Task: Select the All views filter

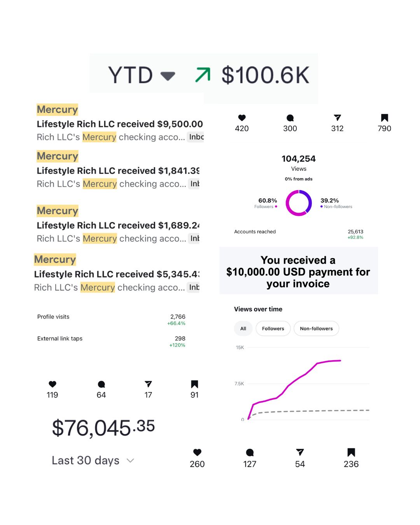Action: 243,329
